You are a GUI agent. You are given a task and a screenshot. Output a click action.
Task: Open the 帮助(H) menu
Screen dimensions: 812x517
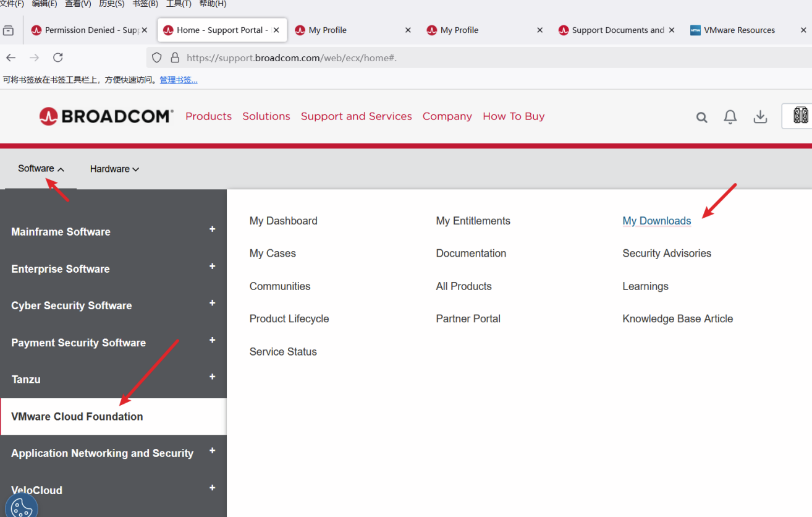coord(213,4)
